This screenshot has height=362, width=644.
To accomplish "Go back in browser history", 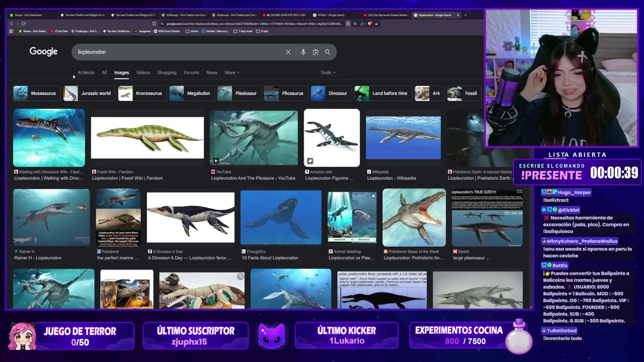I will tap(11, 24).
